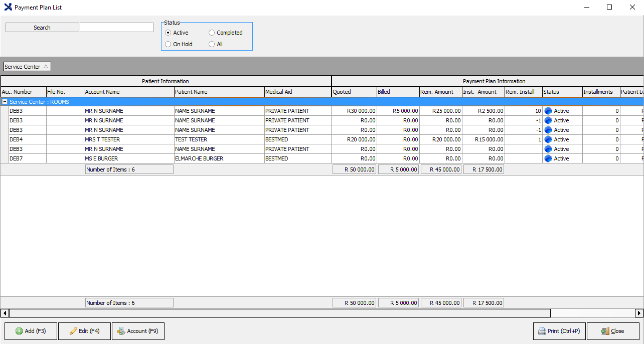Screen dimensions: 644x344
Task: Click the Active status icon for TEST TESTER
Action: [548, 139]
